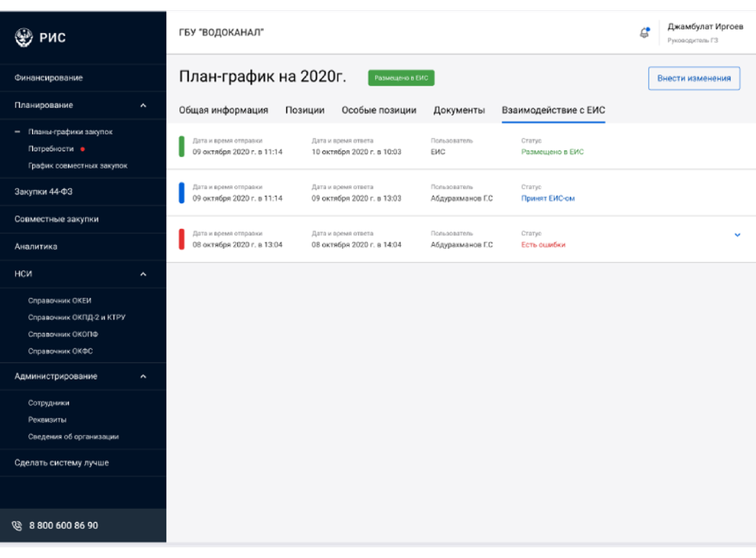The width and height of the screenshot is (756, 558).
Task: Click green status bar of first row
Action: [181, 146]
